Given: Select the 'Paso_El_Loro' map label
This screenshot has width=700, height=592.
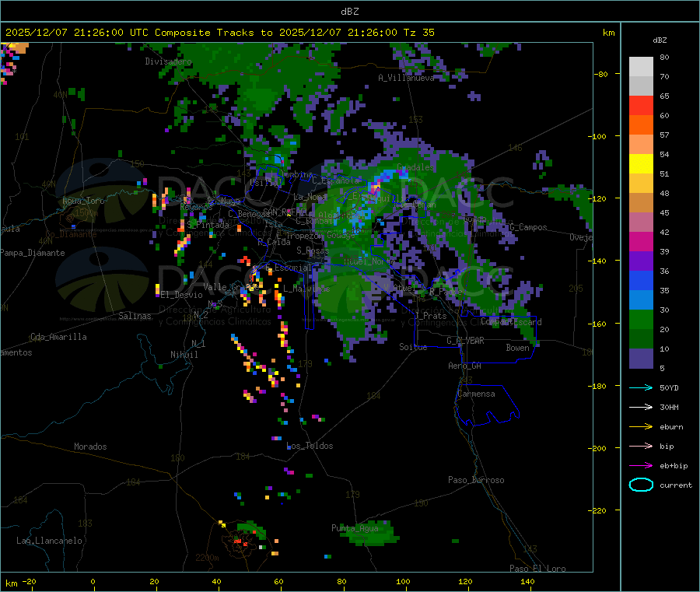Looking at the screenshot, I should click(x=537, y=569).
